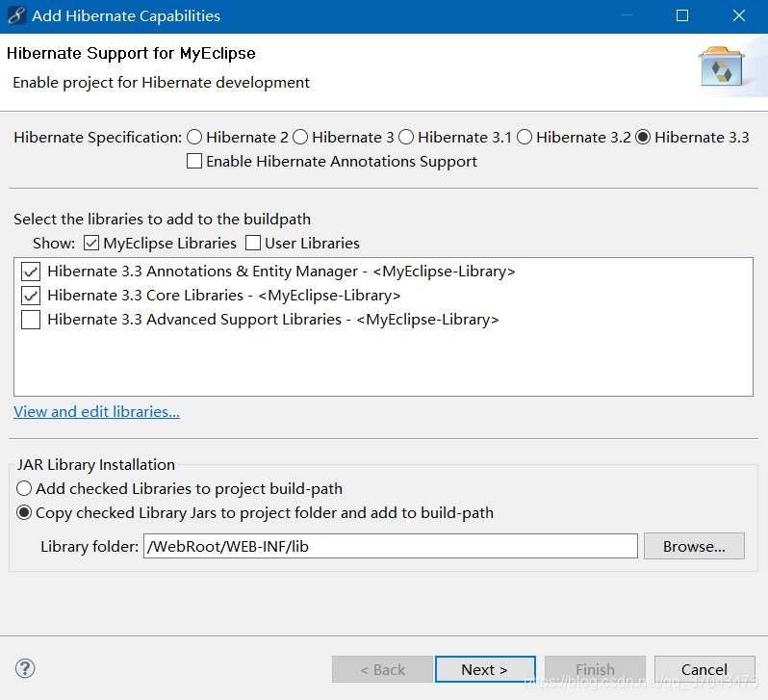Choose Hibernate 3.1 specification

(406, 138)
